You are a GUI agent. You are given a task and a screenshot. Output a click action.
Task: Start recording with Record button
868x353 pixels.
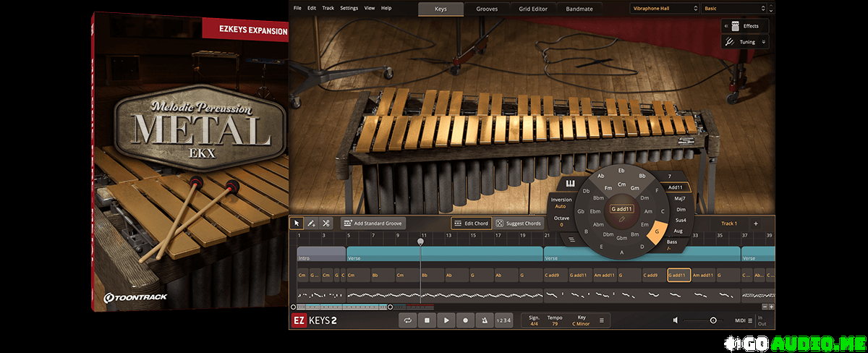click(x=465, y=320)
